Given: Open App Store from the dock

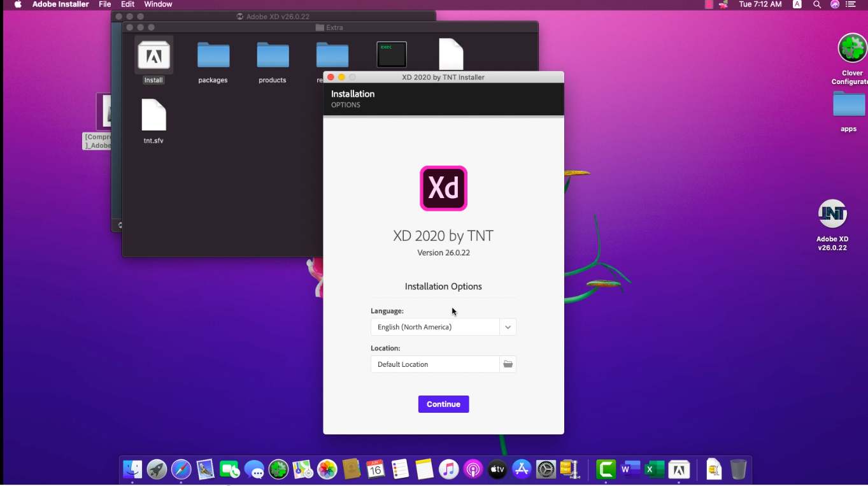Looking at the screenshot, I should [522, 470].
